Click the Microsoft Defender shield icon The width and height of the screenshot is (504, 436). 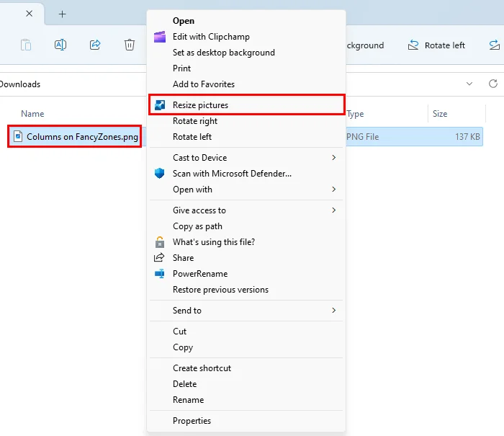160,174
